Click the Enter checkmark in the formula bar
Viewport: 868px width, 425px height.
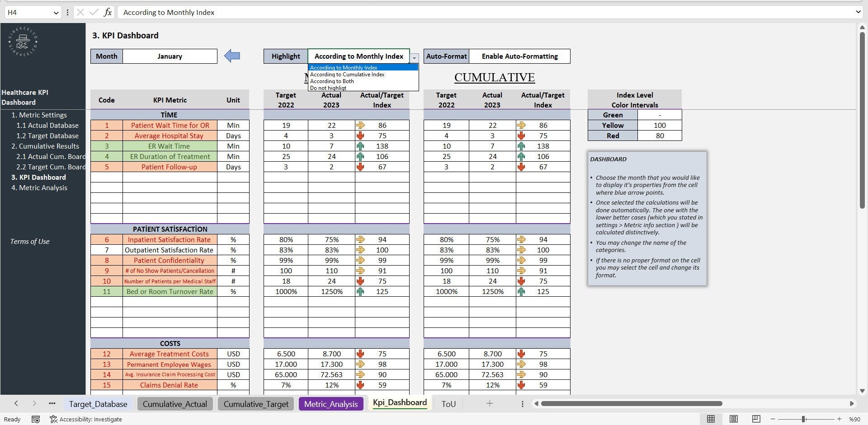[x=94, y=12]
